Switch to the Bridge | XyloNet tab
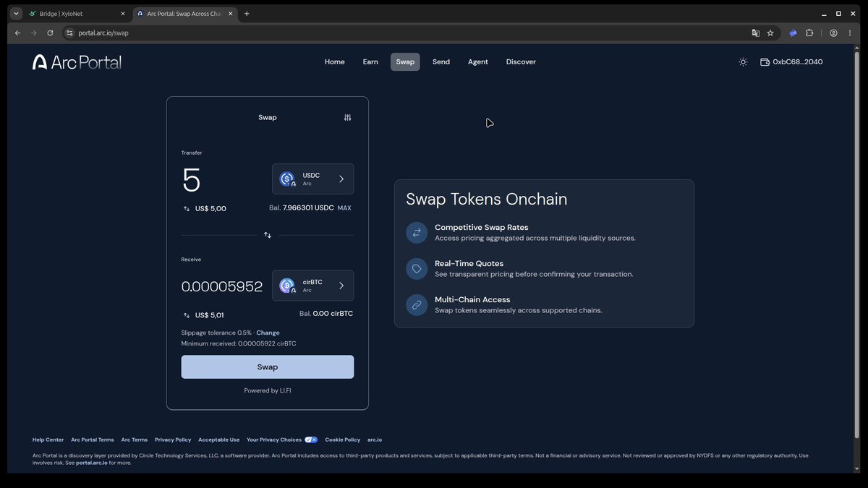 (x=76, y=14)
